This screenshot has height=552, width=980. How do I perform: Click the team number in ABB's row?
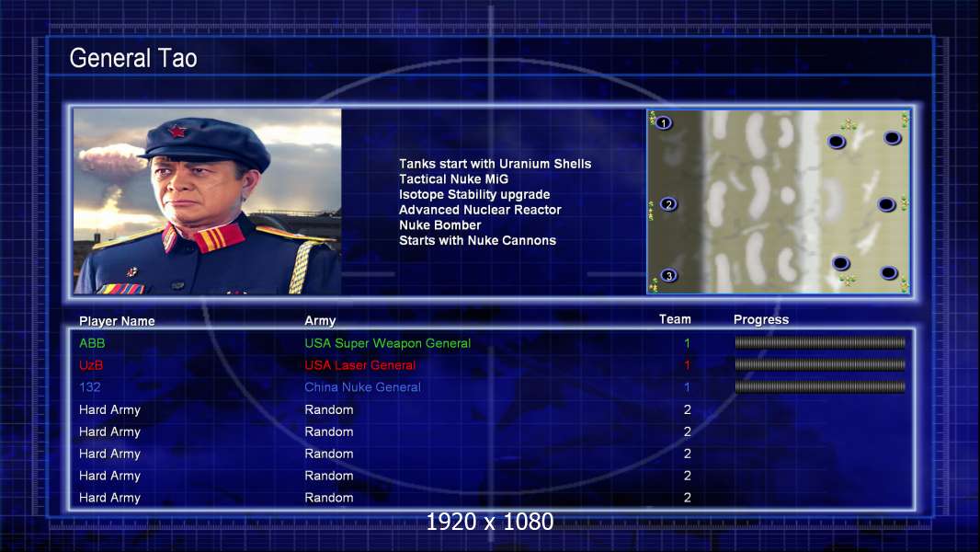coord(687,343)
